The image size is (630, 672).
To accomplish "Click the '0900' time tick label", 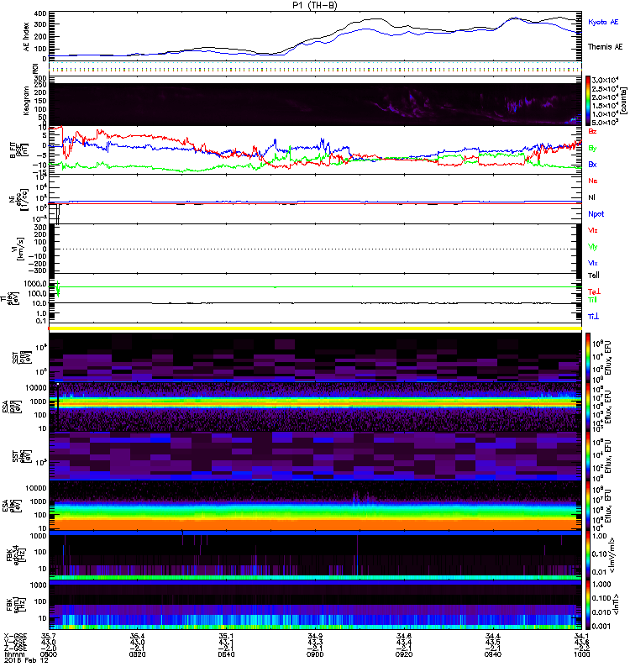I will (x=315, y=654).
